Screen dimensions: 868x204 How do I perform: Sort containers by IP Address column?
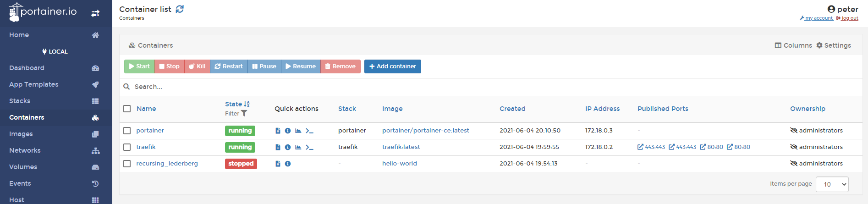click(x=602, y=109)
